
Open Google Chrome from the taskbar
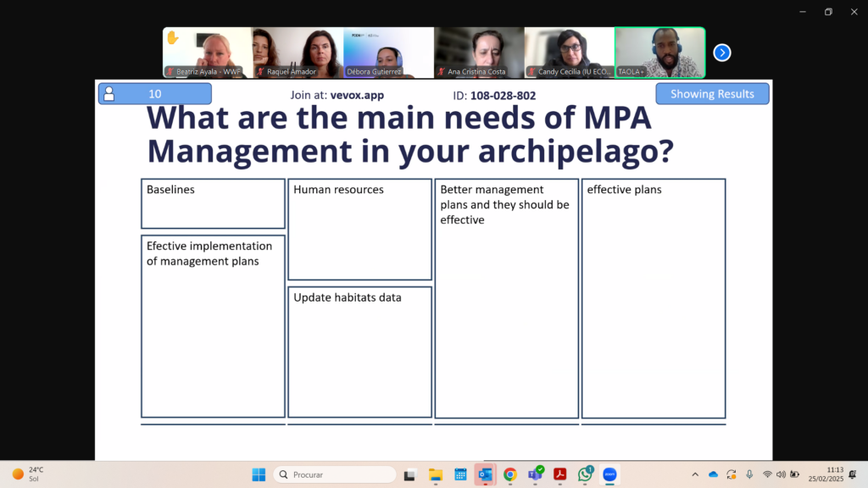[x=509, y=474]
